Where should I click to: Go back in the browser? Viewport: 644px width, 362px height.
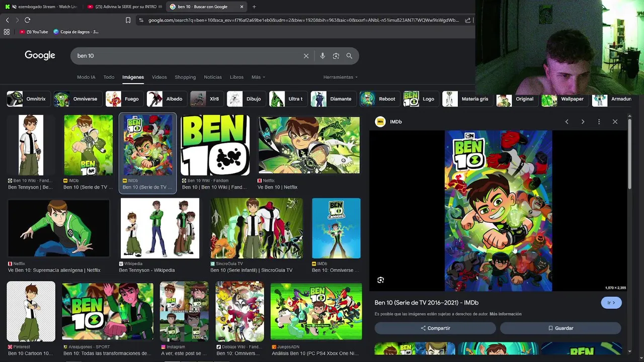click(7, 20)
